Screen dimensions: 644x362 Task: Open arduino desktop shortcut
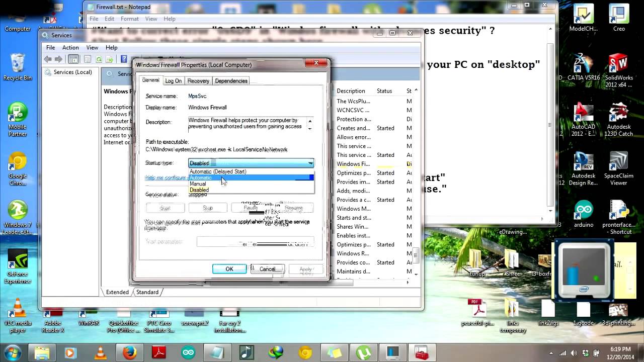[584, 215]
